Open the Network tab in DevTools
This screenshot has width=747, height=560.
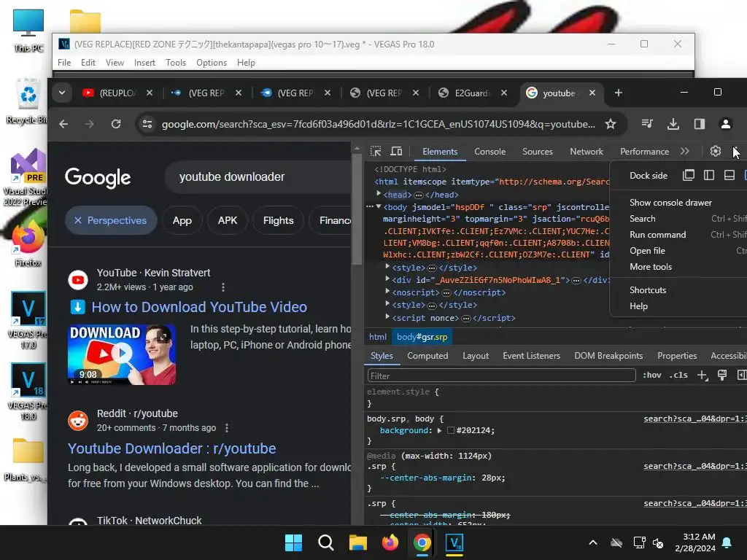pos(587,152)
